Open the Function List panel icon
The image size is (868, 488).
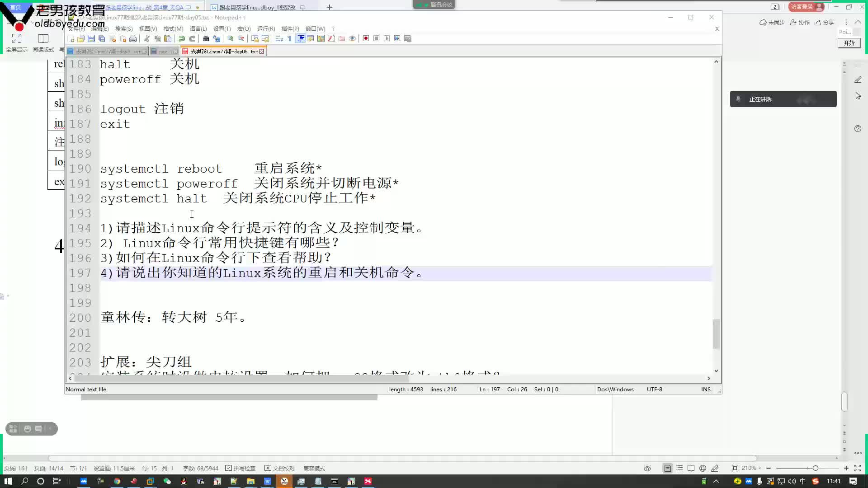click(x=331, y=38)
